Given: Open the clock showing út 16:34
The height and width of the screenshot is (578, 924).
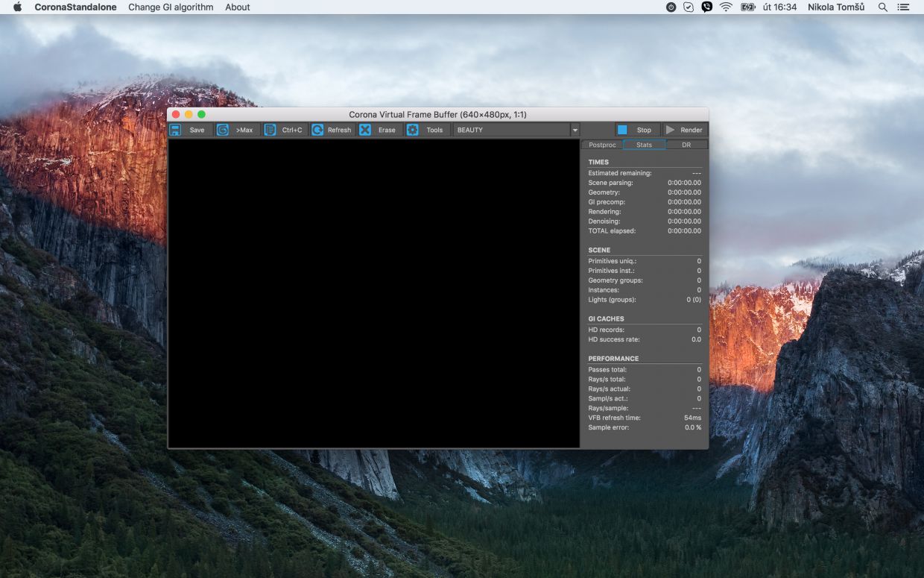Looking at the screenshot, I should coord(779,7).
